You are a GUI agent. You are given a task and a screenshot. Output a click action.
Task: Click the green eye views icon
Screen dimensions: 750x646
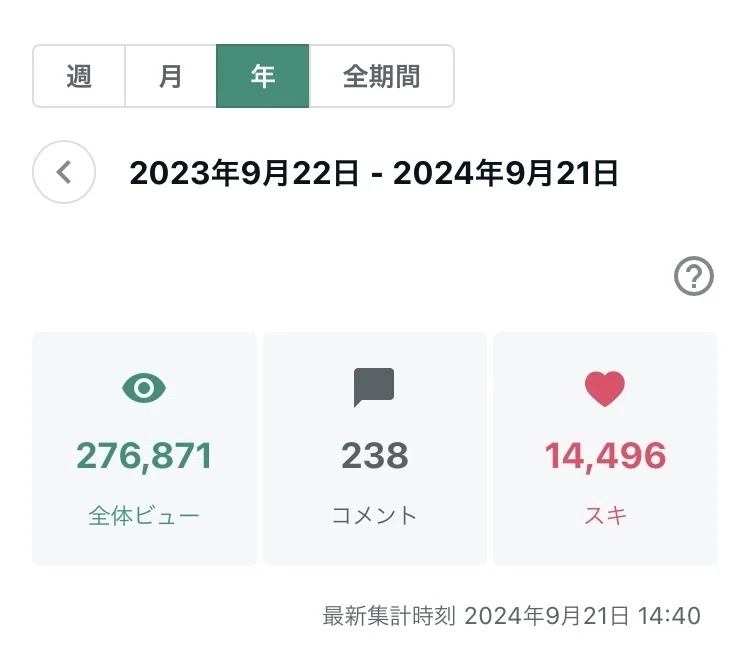144,388
